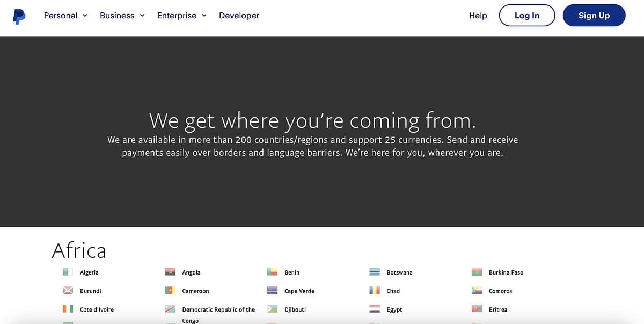Click the Democratic Republic of the Congo flag
644x324 pixels.
coord(170,309)
